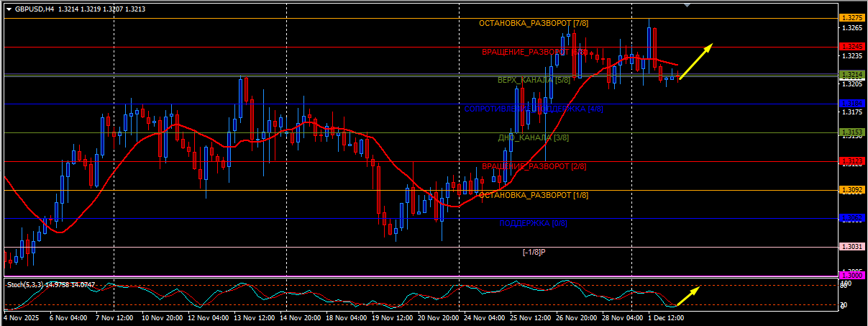Click the triangle before the GBPUSD,H4 title
Viewport: 868px width, 326px height.
(9, 9)
